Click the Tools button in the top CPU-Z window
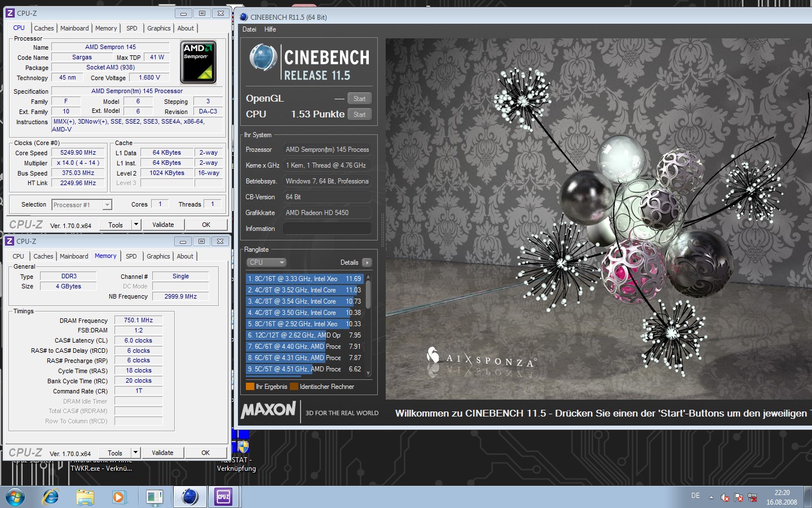Viewport: 812px width, 508px height. [116, 225]
